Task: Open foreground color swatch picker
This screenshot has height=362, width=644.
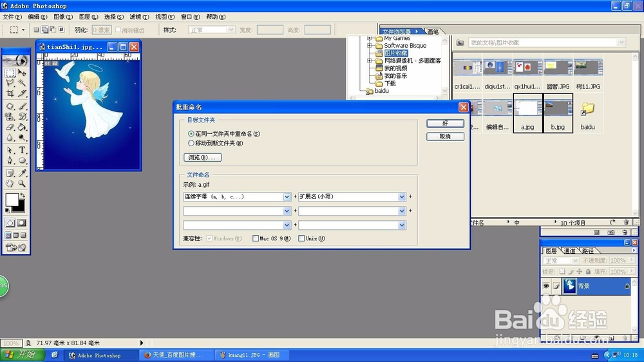Action: pyautogui.click(x=12, y=200)
